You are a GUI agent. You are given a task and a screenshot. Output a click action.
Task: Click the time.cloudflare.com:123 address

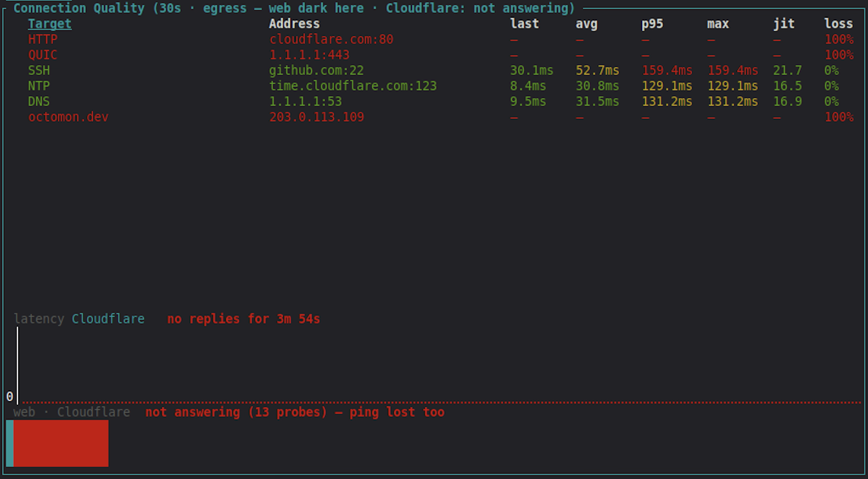353,86
